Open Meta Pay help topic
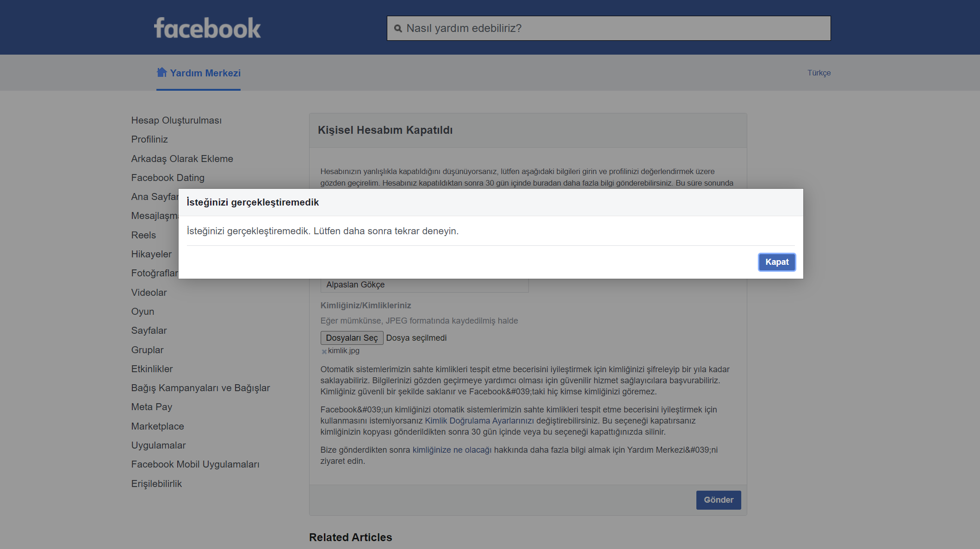The width and height of the screenshot is (980, 549). pyautogui.click(x=152, y=407)
